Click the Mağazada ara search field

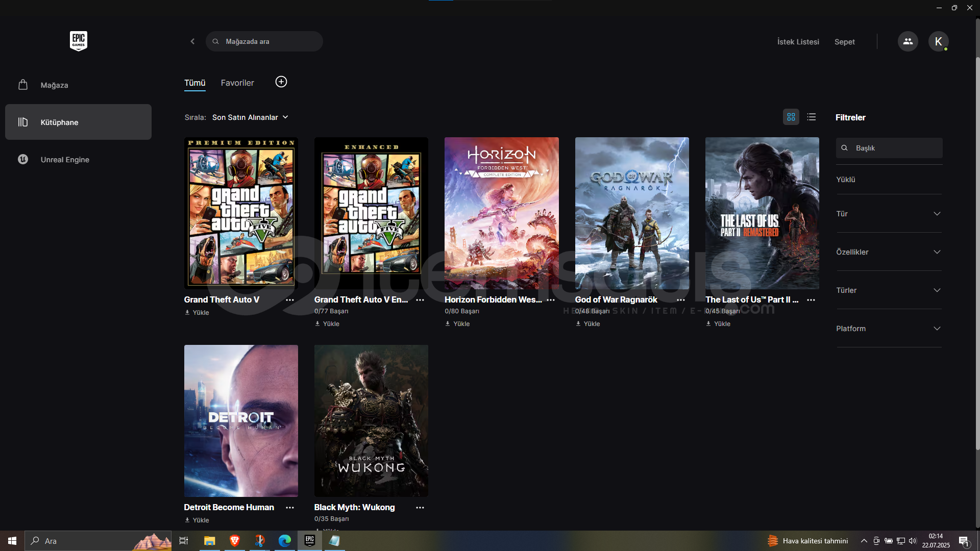(x=264, y=41)
